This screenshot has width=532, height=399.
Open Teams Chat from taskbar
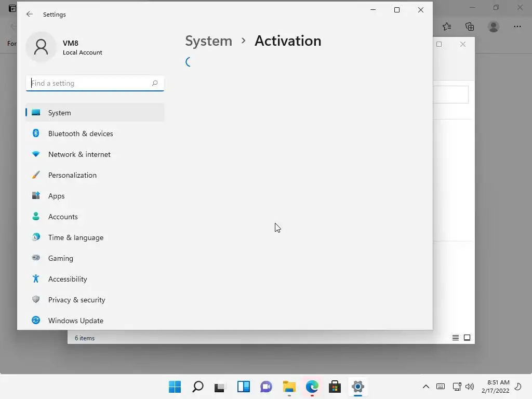click(267, 387)
